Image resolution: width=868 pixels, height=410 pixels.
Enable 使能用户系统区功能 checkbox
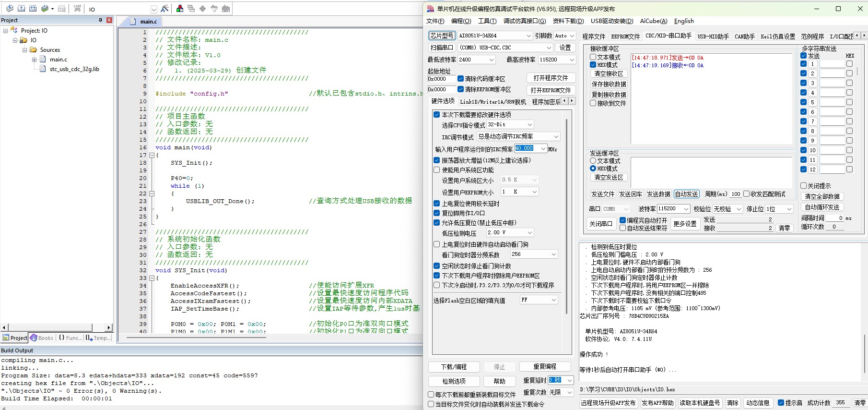[x=437, y=170]
